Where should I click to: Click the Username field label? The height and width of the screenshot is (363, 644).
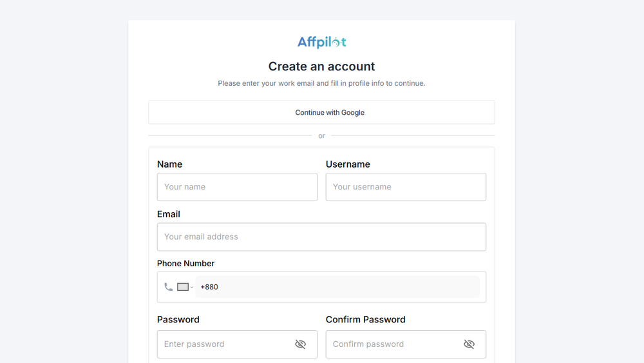(x=348, y=164)
